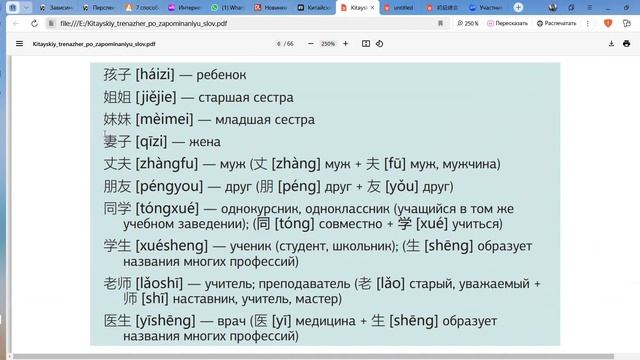Click the word 医生 [yīshēng]
This screenshot has width=640, height=360.
tap(149, 321)
